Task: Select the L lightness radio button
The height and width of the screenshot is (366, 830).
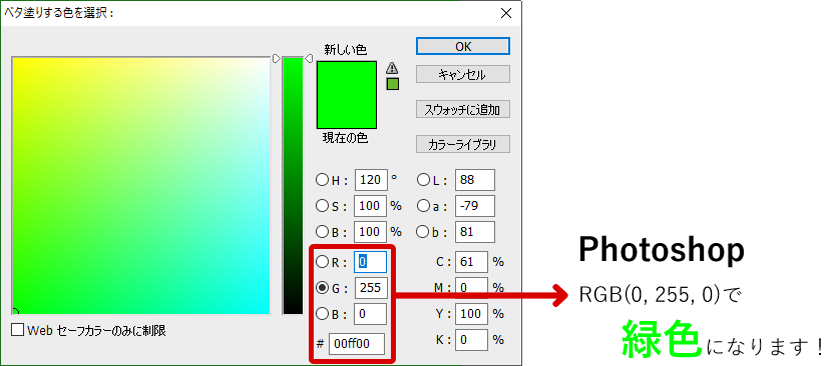Action: pyautogui.click(x=423, y=180)
